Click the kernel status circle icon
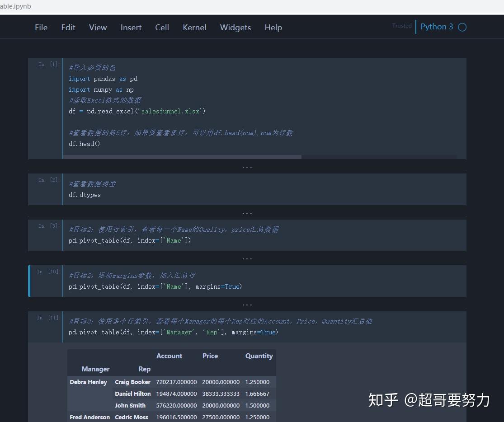 pyautogui.click(x=462, y=27)
